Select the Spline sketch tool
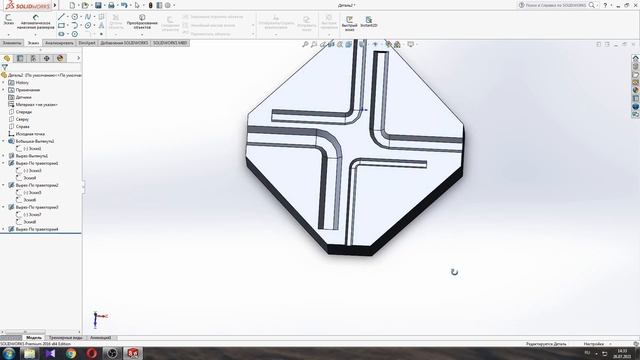The width and height of the screenshot is (640, 360). 88,17
